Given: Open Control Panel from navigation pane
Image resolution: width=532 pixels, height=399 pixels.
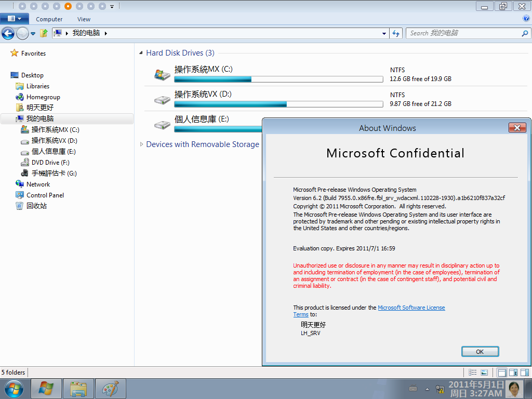Looking at the screenshot, I should [45, 195].
